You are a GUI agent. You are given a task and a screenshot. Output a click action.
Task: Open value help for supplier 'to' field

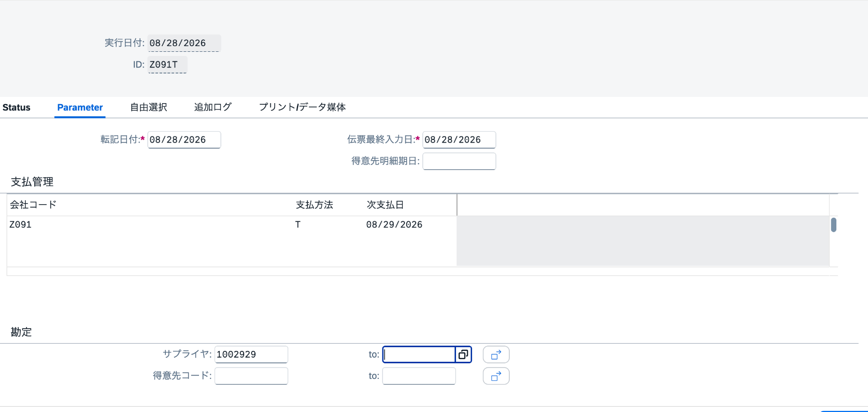(x=463, y=354)
